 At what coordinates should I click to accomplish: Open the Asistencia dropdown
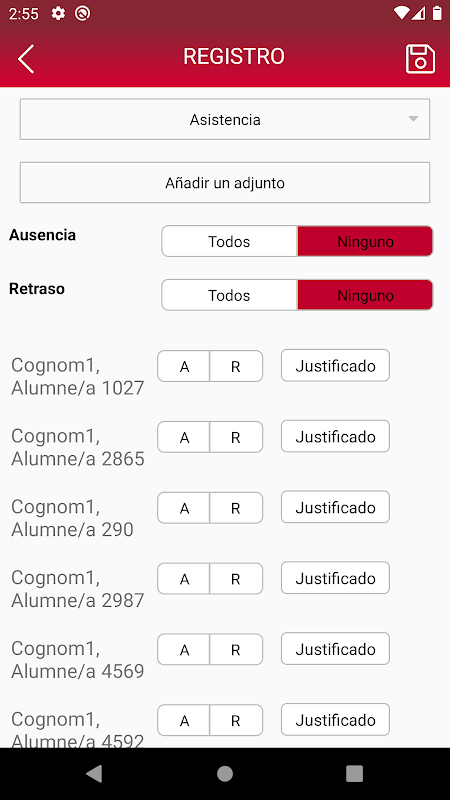[225, 119]
